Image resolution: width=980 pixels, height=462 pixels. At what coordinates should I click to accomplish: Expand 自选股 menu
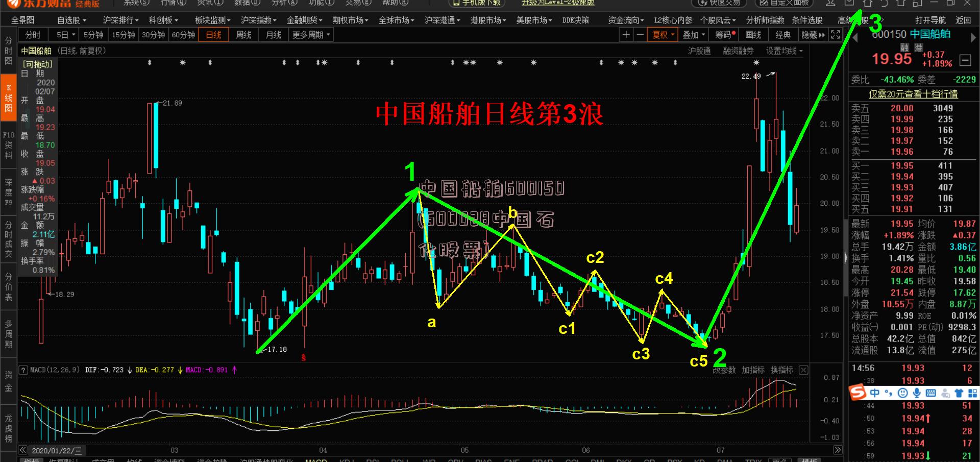(x=71, y=20)
